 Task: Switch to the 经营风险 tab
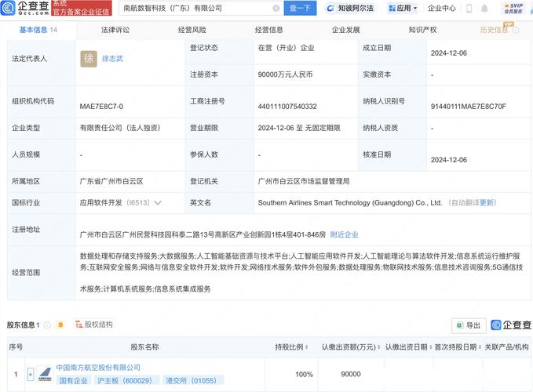tap(192, 30)
